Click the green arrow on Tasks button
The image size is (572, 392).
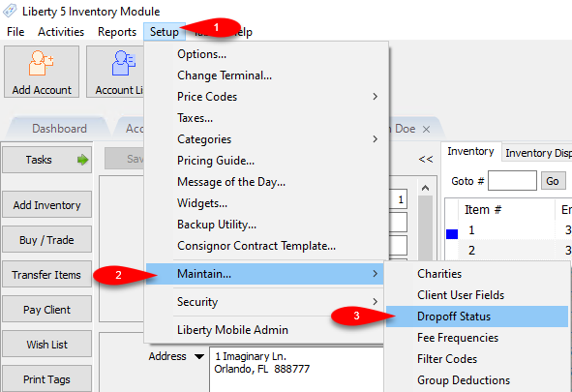(83, 160)
